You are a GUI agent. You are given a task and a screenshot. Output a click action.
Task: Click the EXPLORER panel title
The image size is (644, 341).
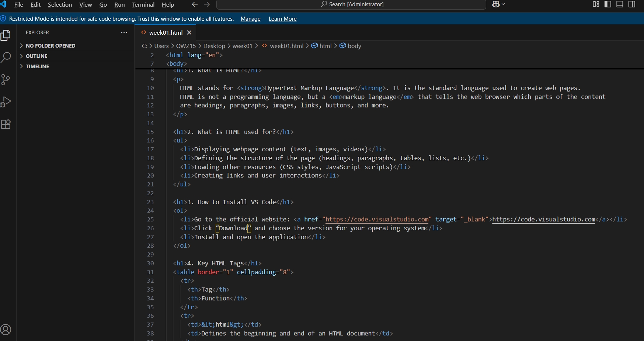(x=37, y=32)
